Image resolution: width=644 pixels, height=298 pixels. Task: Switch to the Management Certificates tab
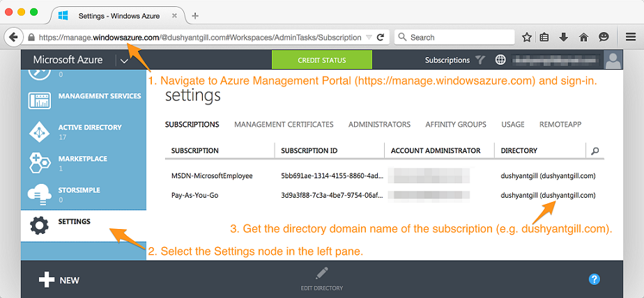pyautogui.click(x=284, y=125)
